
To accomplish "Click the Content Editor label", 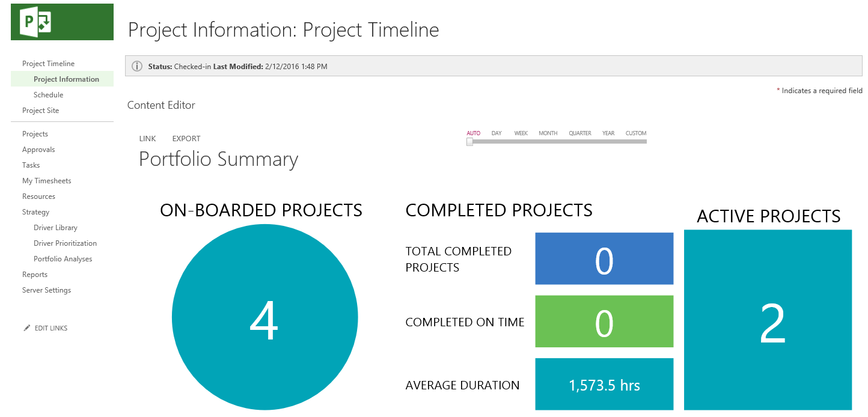I will [161, 105].
